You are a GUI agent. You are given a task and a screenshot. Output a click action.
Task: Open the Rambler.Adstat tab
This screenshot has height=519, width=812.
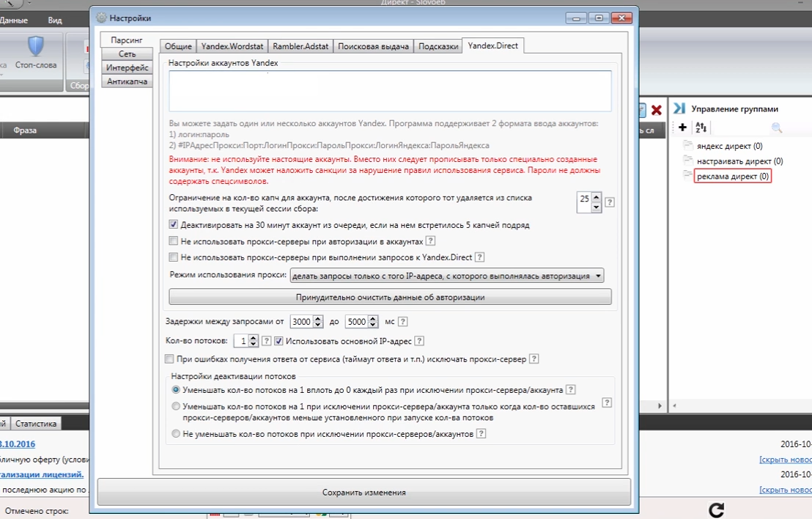click(x=300, y=46)
